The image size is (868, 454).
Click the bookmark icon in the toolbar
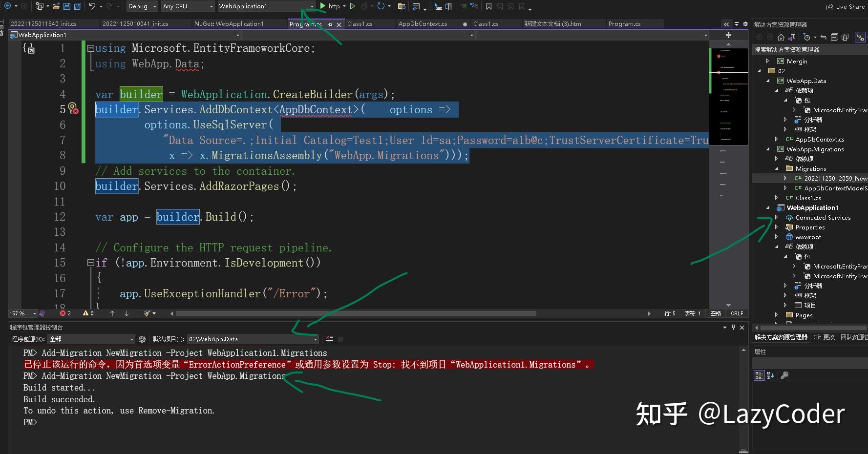[489, 6]
